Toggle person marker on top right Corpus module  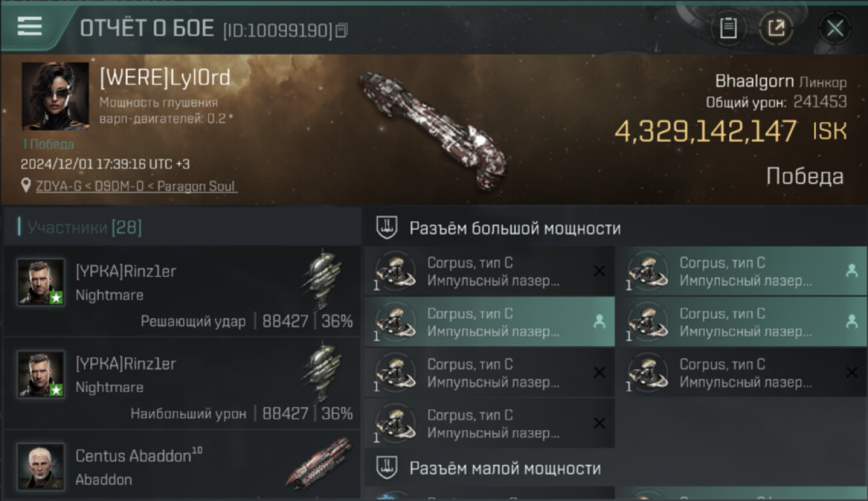[851, 271]
